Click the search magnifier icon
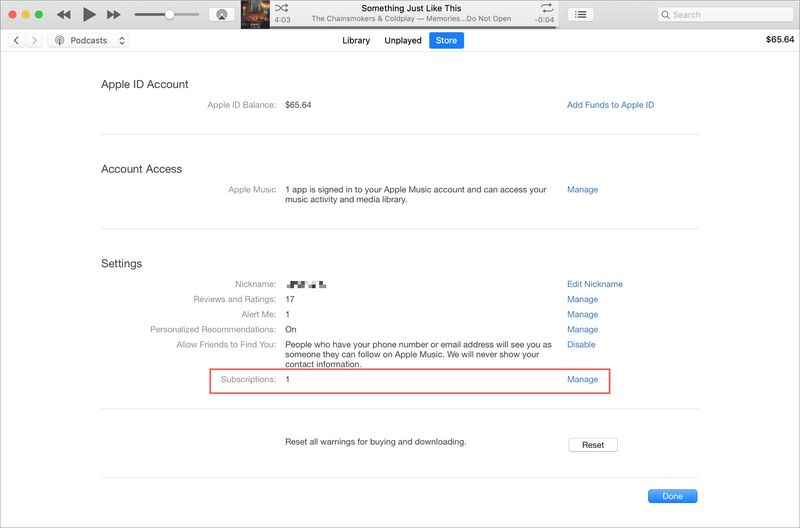Screen dimensions: 800x528 (665, 15)
